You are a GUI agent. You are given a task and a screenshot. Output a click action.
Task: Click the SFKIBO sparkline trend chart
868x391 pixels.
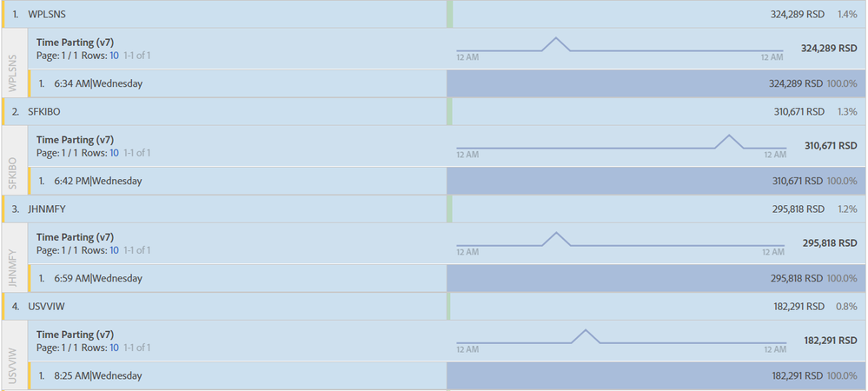[x=620, y=143]
